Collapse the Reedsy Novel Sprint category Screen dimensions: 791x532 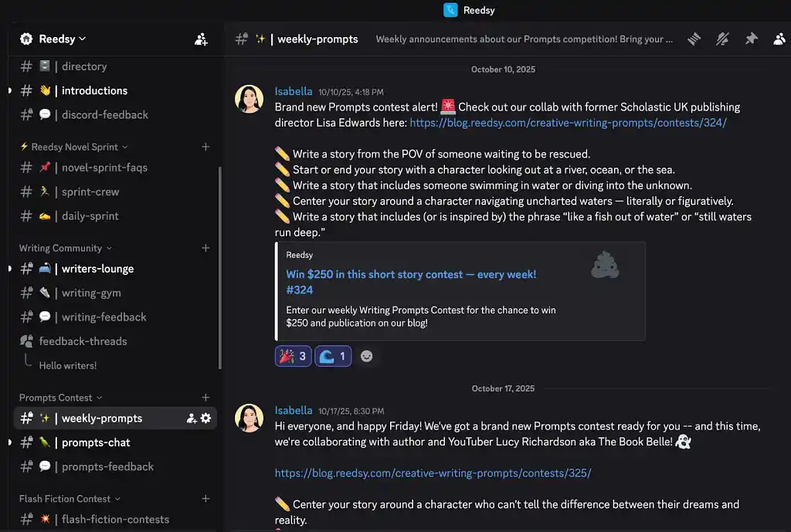tap(74, 147)
